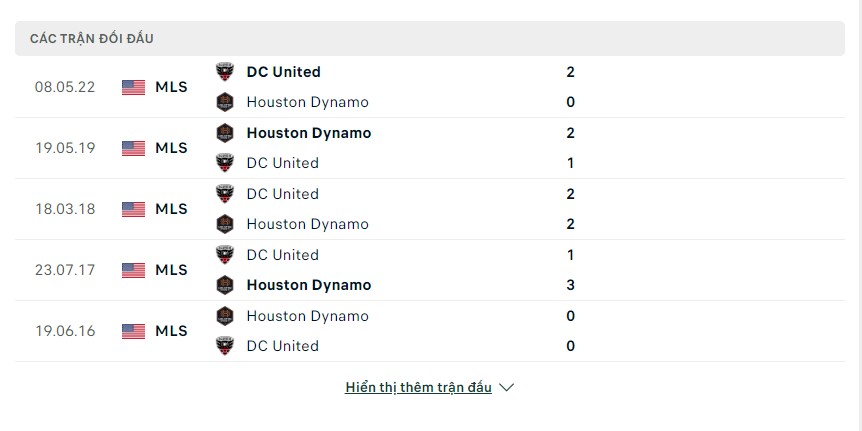Select bold Houston Dynamo name in 23.07.17 match
862x431 pixels.
tap(309, 285)
